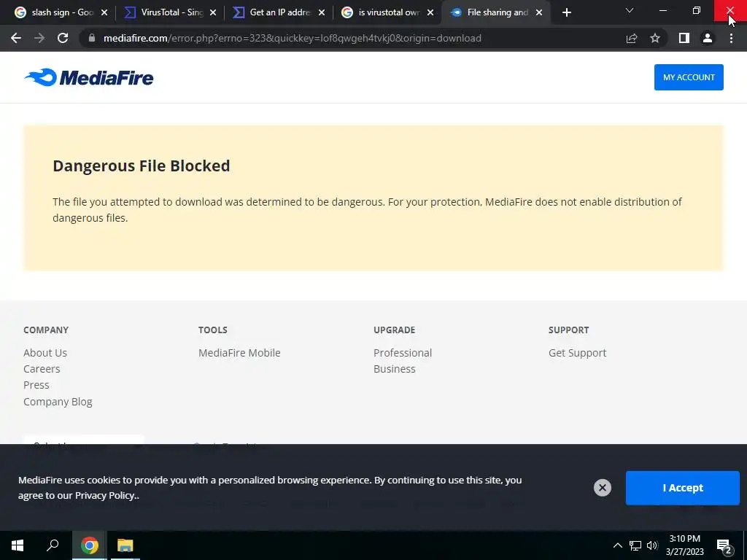Image resolution: width=747 pixels, height=560 pixels.
Task: Open the Get Support link
Action: tap(578, 353)
